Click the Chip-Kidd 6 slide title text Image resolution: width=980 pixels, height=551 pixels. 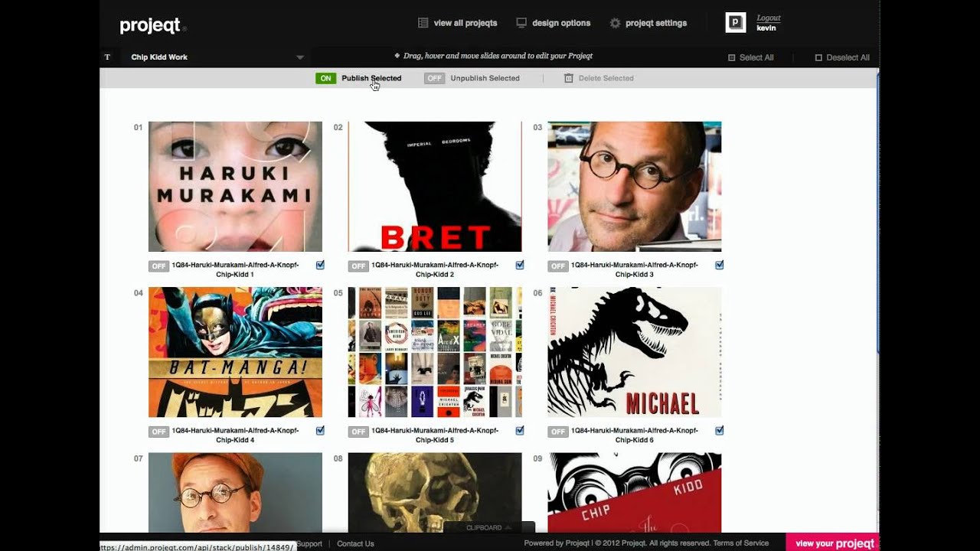635,435
